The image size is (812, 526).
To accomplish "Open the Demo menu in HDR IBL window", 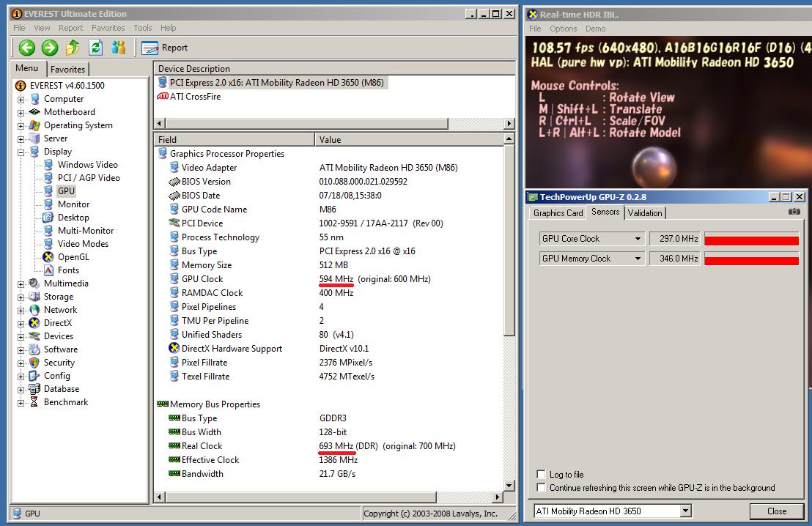I will click(596, 29).
